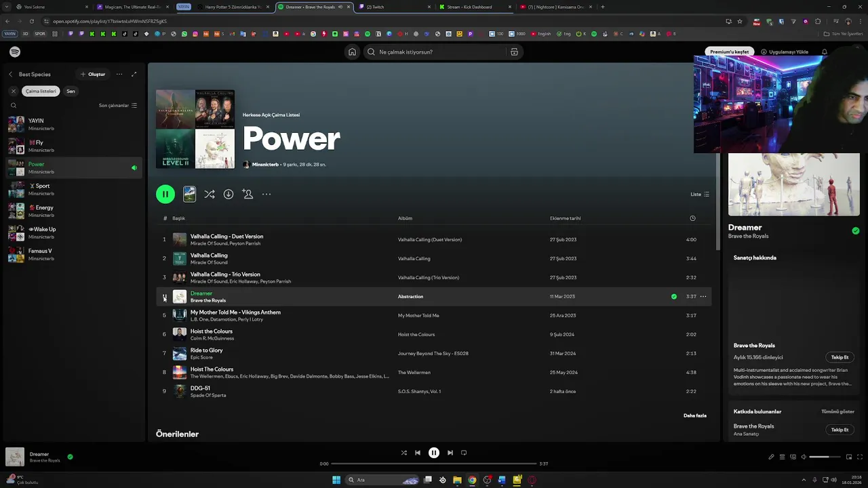Click the Ne çalmak istiyorsun search field
The height and width of the screenshot is (488, 868).
[x=434, y=52]
